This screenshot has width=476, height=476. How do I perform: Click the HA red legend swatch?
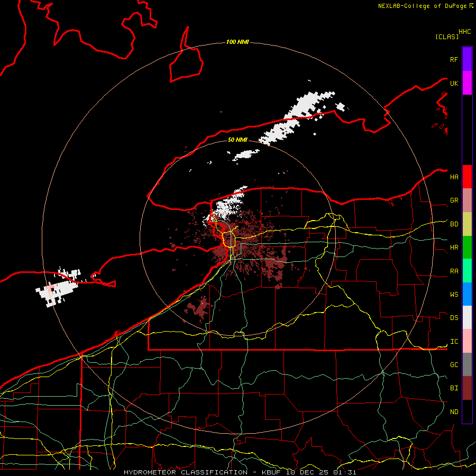[x=467, y=177]
